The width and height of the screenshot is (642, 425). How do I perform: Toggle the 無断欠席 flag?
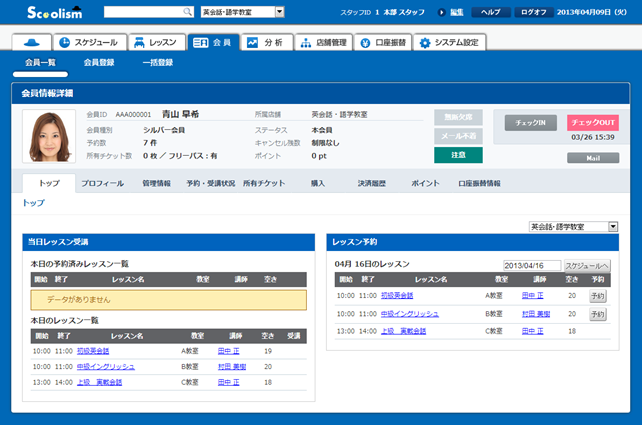pos(458,117)
